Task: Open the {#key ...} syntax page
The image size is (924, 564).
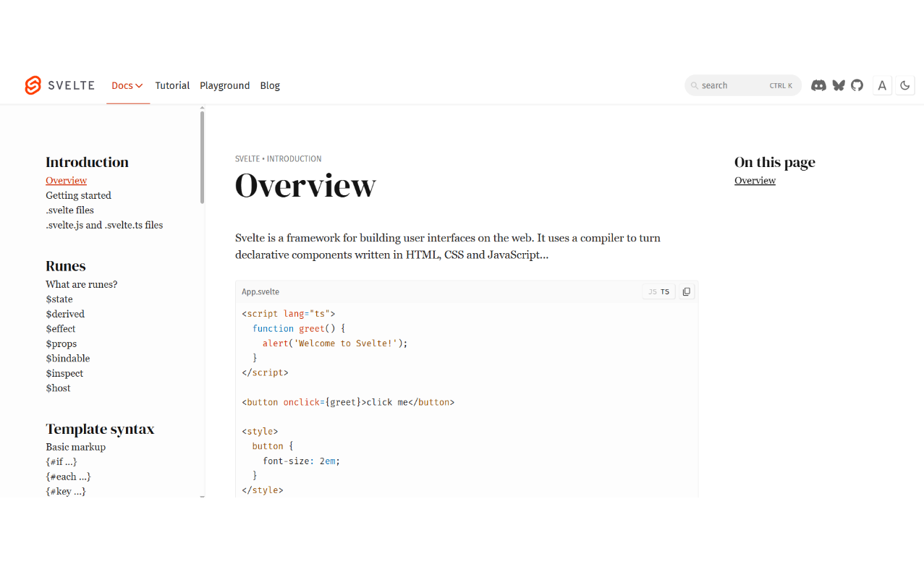Action: tap(65, 492)
